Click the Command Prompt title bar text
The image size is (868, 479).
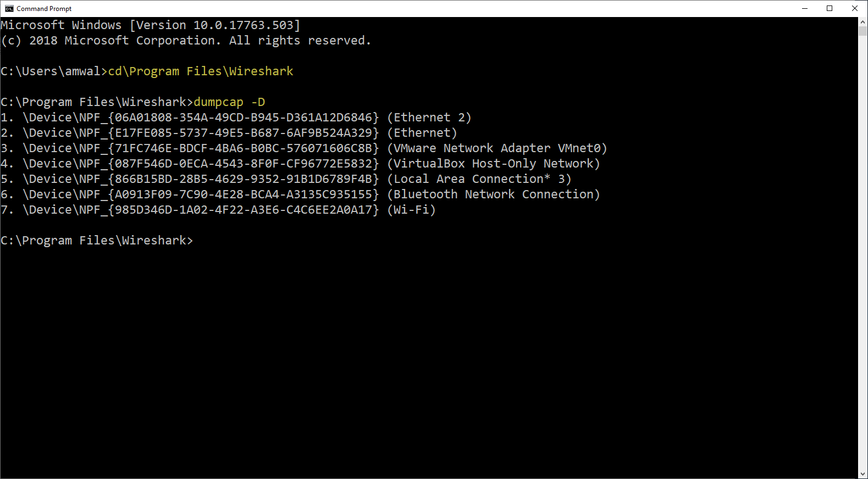tap(44, 9)
